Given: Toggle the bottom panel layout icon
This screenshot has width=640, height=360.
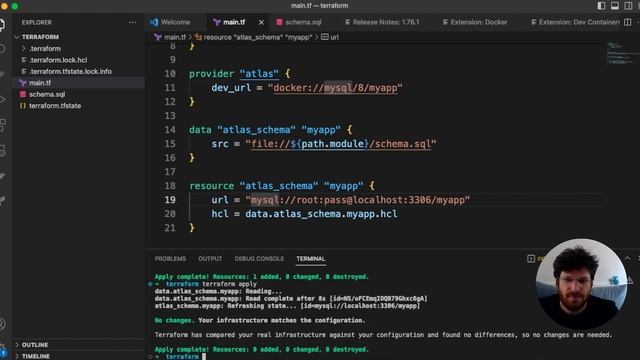Looking at the screenshot, I should tap(615, 6).
